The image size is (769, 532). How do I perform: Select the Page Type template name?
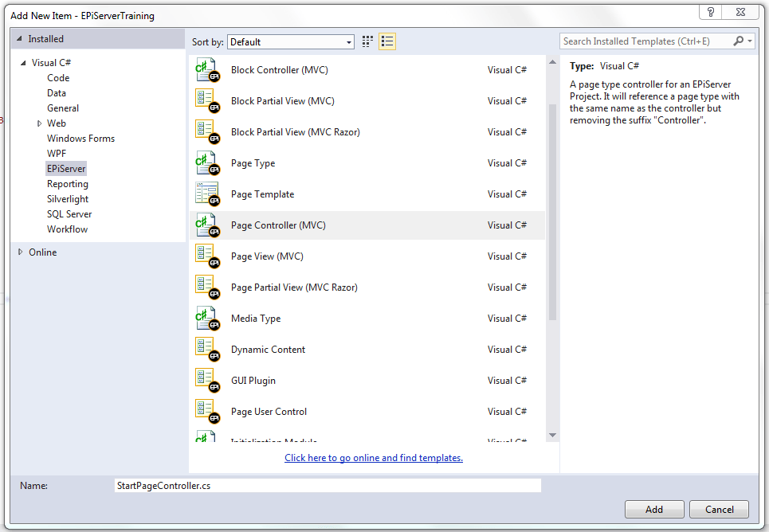pos(253,163)
